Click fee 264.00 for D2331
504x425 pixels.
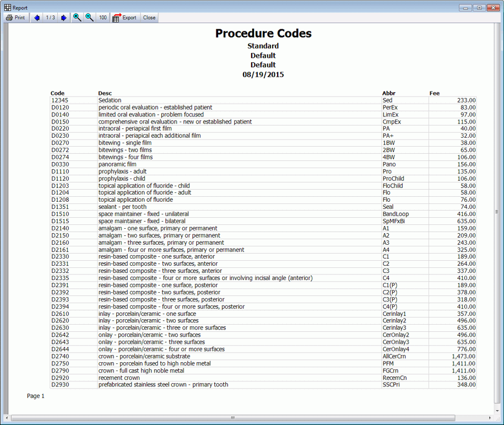[x=467, y=264]
